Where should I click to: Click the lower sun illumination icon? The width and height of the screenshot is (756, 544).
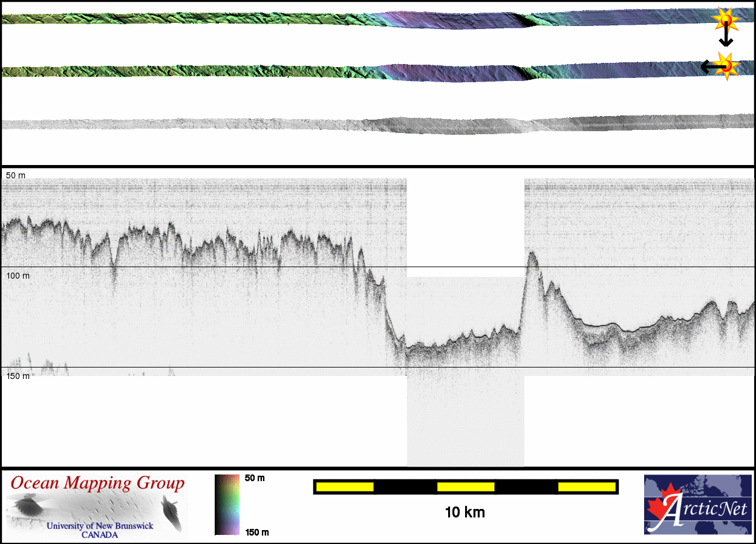pyautogui.click(x=728, y=65)
